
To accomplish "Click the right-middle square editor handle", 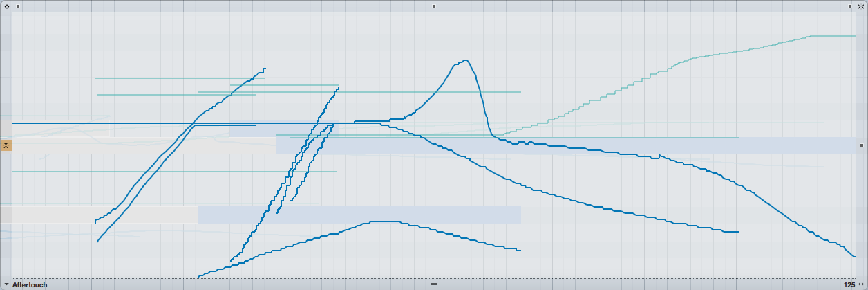I will point(862,145).
